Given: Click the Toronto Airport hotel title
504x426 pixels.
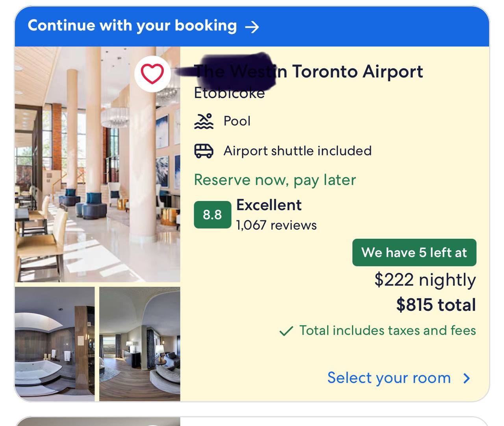Looking at the screenshot, I should click(x=357, y=72).
